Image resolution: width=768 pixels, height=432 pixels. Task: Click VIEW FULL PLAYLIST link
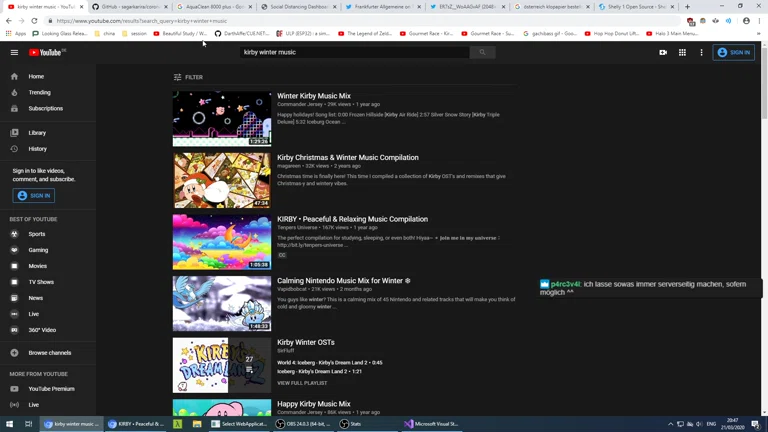pyautogui.click(x=302, y=383)
